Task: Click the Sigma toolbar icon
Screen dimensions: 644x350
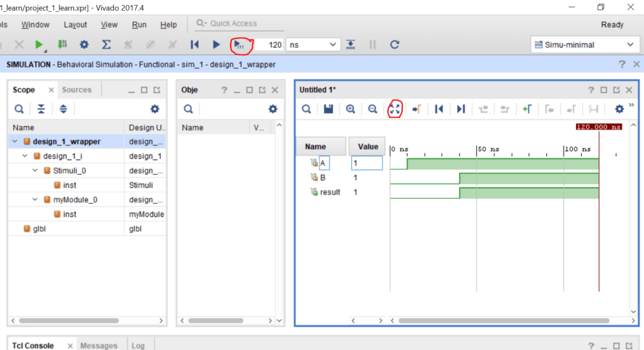Action: [106, 45]
